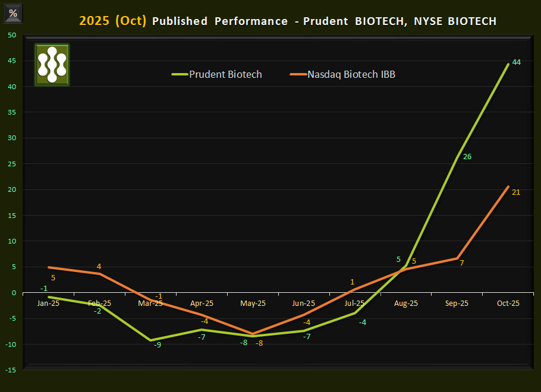Viewport: 541px width, 392px height.
Task: Expand the Jan-25 axis label
Action: click(x=49, y=303)
